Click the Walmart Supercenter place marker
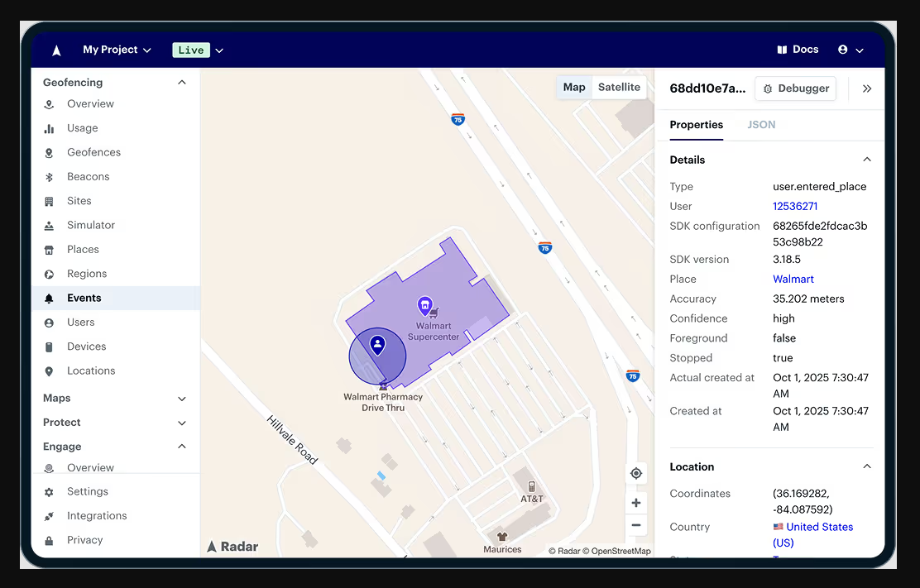920x588 pixels. (x=424, y=305)
